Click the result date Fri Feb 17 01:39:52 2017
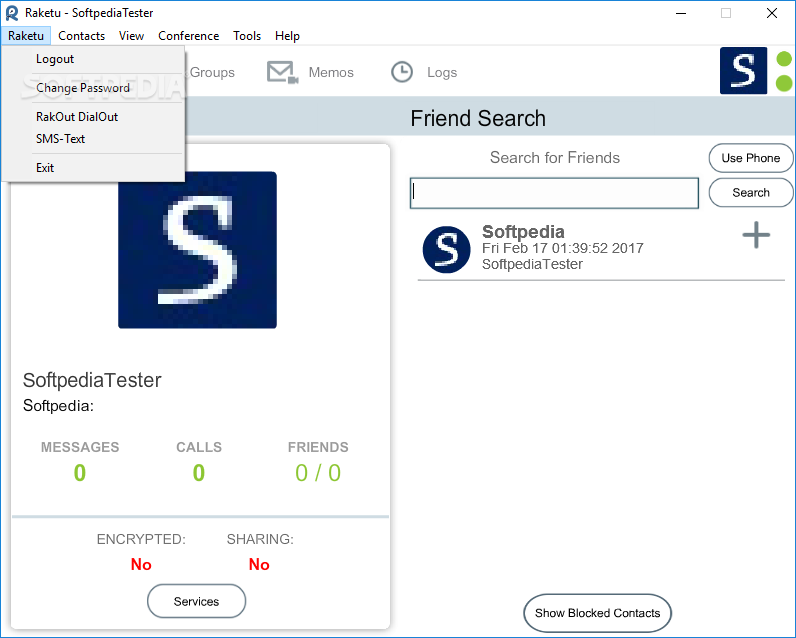Viewport: 796px width, 638px height. click(x=562, y=248)
